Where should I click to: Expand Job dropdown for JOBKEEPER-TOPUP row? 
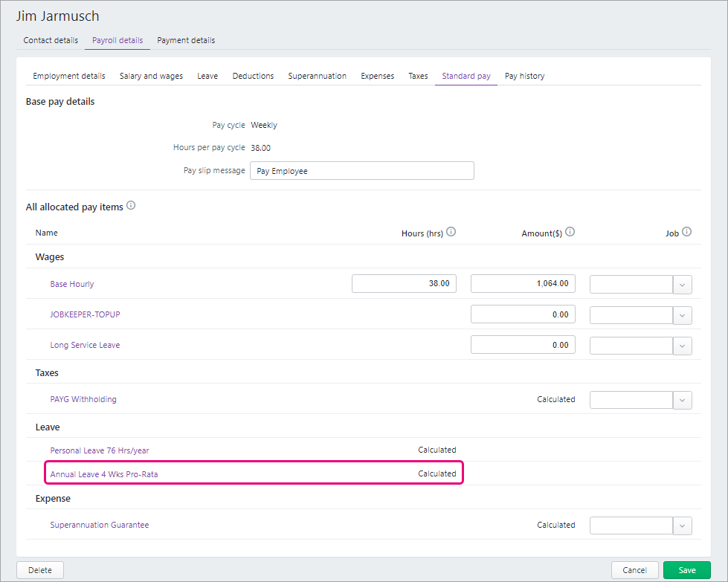click(682, 315)
